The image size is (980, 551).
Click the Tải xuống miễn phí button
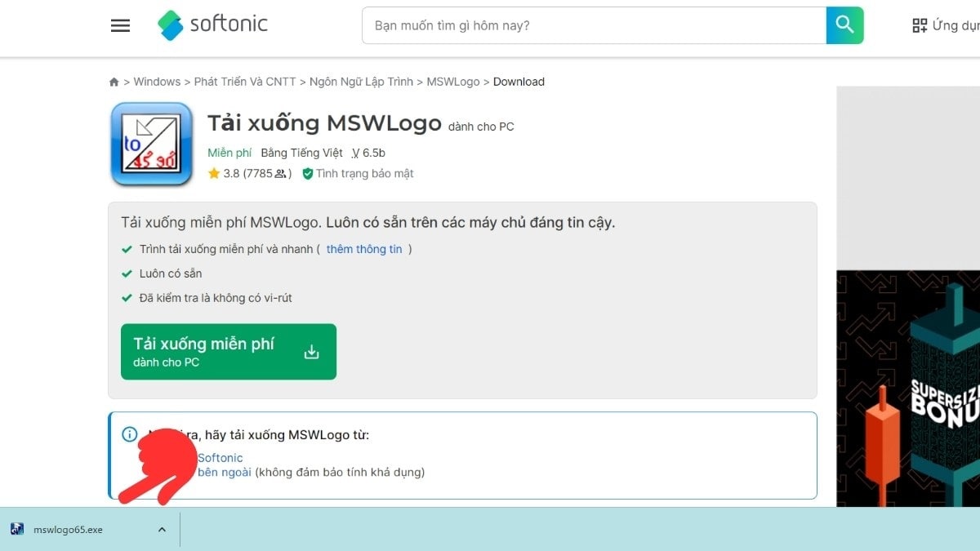coord(229,351)
